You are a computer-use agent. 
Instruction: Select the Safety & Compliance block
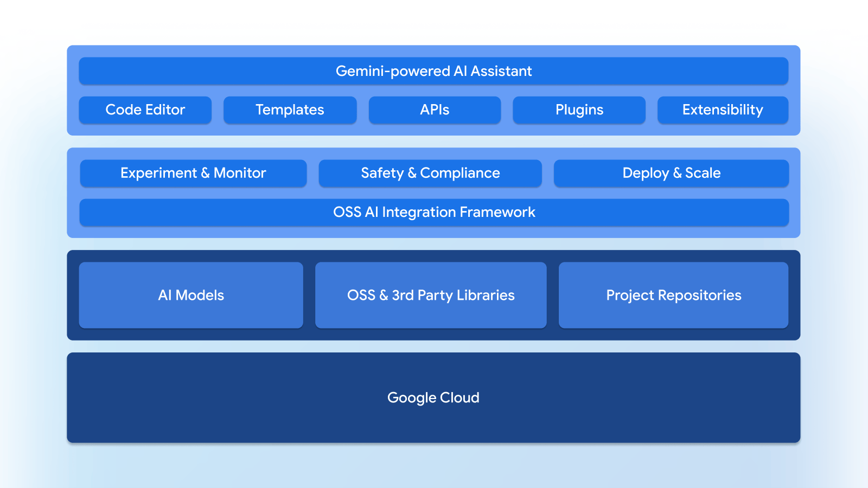click(x=430, y=173)
